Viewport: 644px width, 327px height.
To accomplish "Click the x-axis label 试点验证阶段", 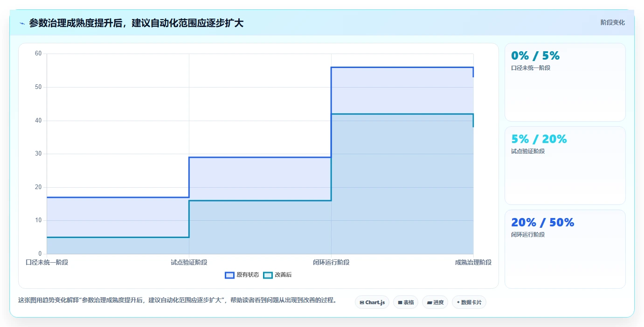I will click(189, 262).
